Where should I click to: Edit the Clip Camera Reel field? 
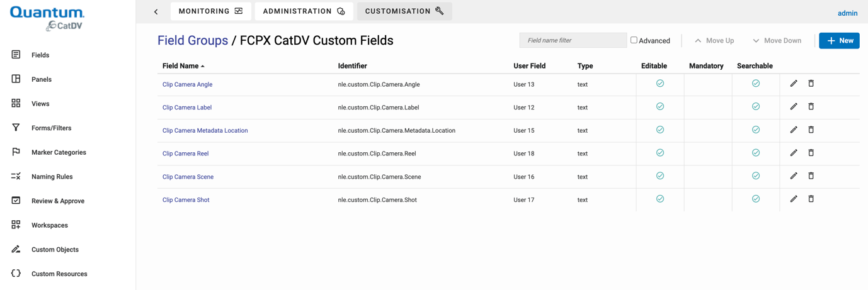pos(794,153)
